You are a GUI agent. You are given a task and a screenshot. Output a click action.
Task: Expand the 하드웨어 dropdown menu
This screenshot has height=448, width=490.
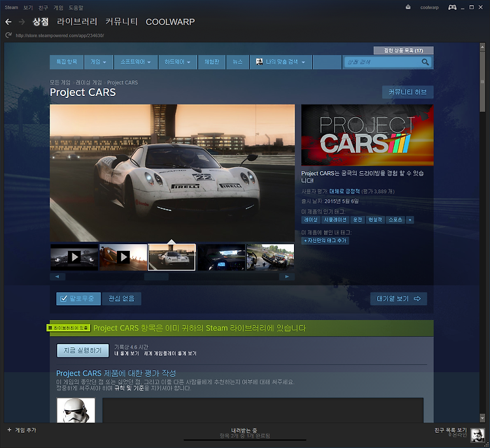[178, 62]
